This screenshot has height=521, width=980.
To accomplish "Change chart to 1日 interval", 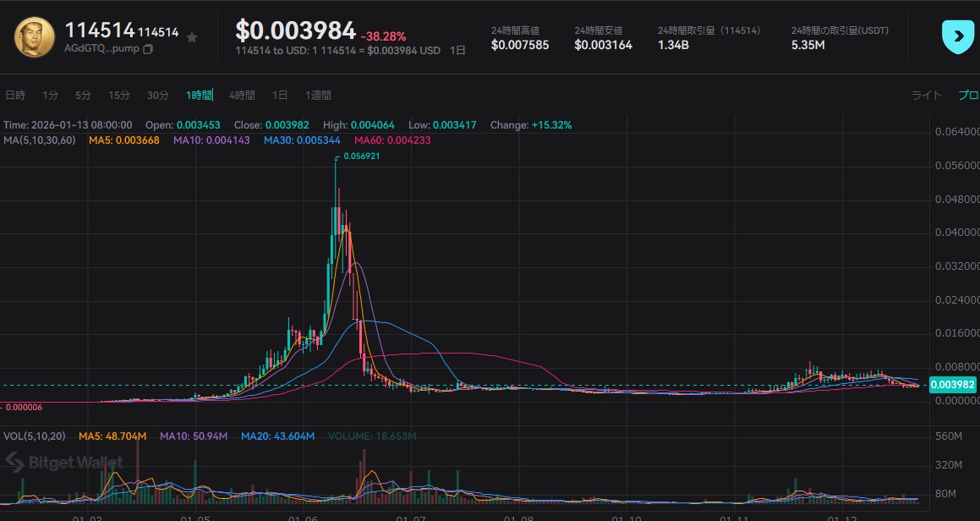I will pyautogui.click(x=280, y=96).
